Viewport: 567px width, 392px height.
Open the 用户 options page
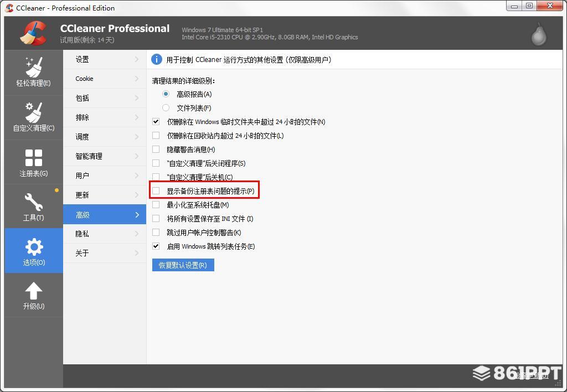(105, 176)
